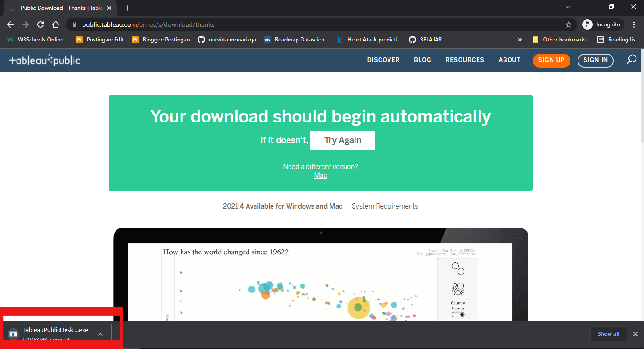This screenshot has width=644, height=349.
Task: Click the SIGN IN button
Action: (595, 60)
